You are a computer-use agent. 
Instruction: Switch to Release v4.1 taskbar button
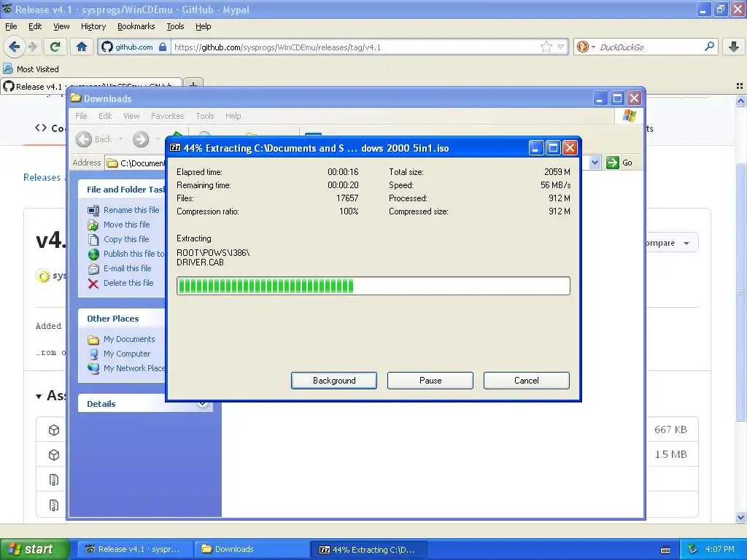point(135,549)
